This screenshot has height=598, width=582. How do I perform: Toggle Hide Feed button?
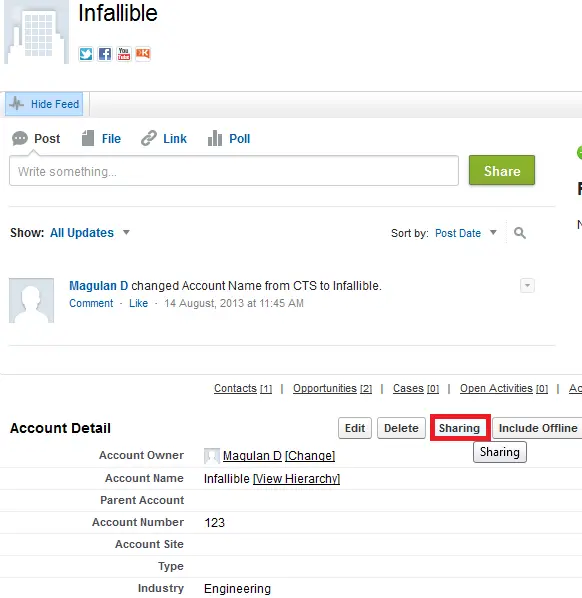(x=44, y=104)
